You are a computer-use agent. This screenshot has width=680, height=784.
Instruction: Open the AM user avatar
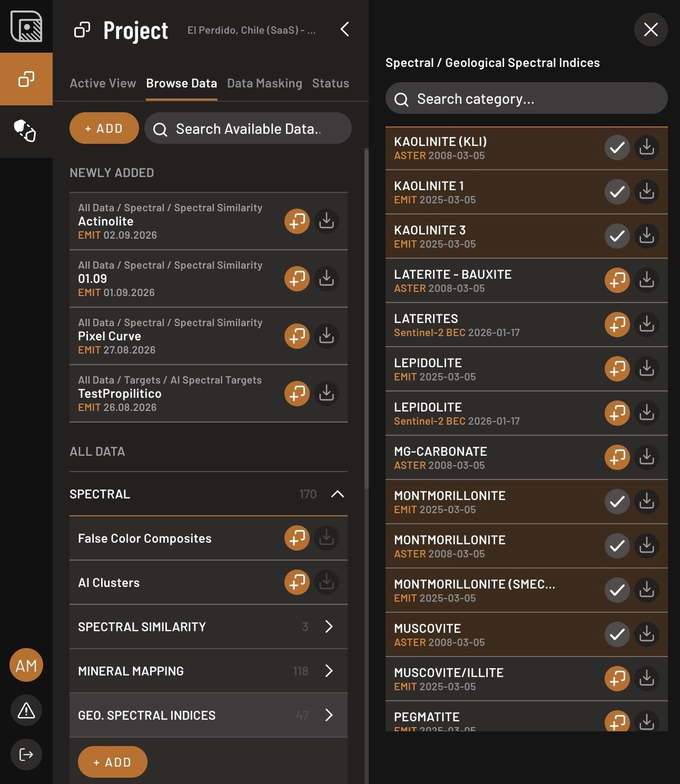pyautogui.click(x=26, y=665)
